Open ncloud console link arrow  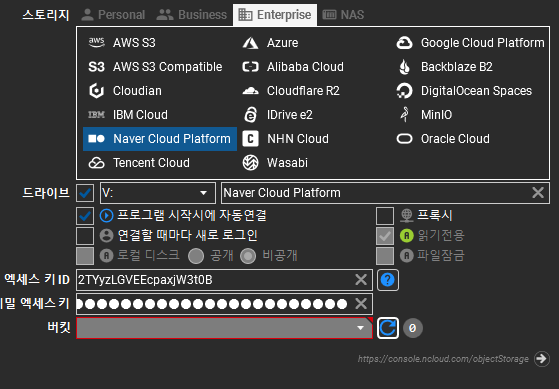click(542, 358)
